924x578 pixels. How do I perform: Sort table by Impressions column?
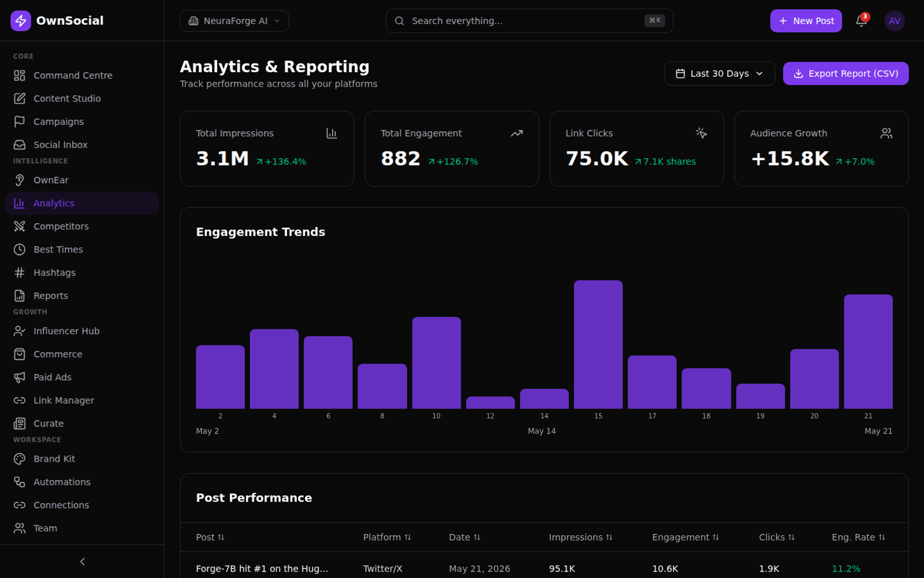580,538
